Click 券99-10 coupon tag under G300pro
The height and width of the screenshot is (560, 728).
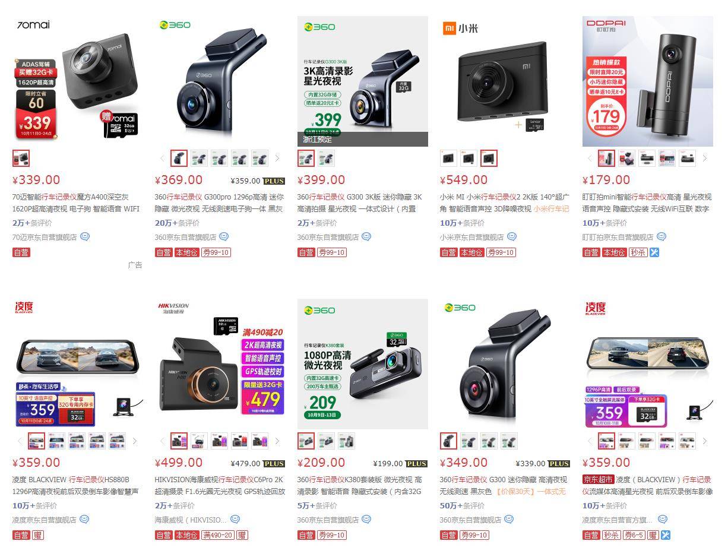pos(216,252)
